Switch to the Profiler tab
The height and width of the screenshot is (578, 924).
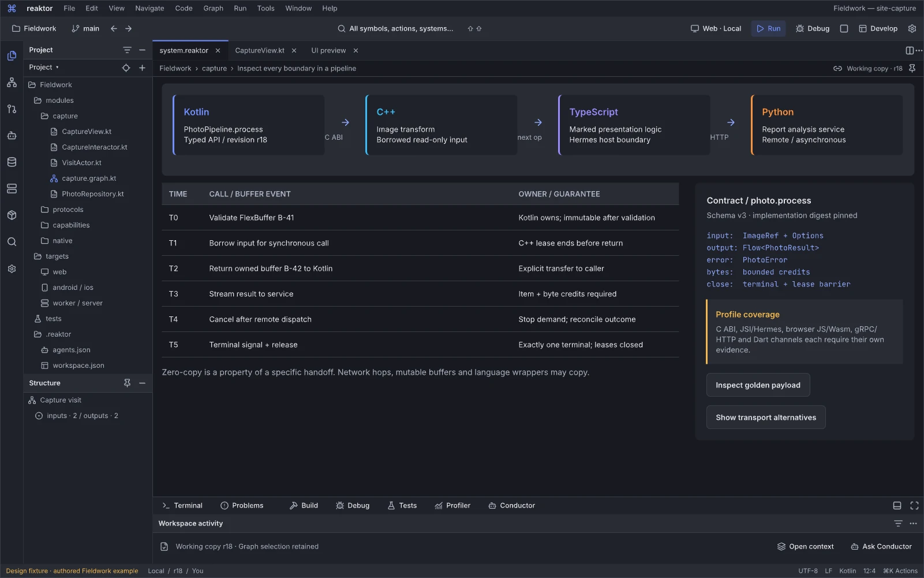(452, 505)
